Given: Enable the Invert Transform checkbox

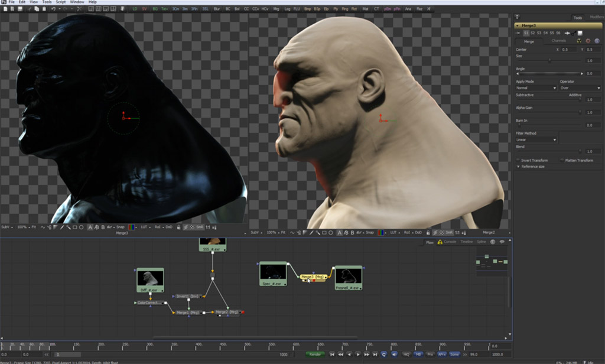Looking at the screenshot, I should pos(518,160).
